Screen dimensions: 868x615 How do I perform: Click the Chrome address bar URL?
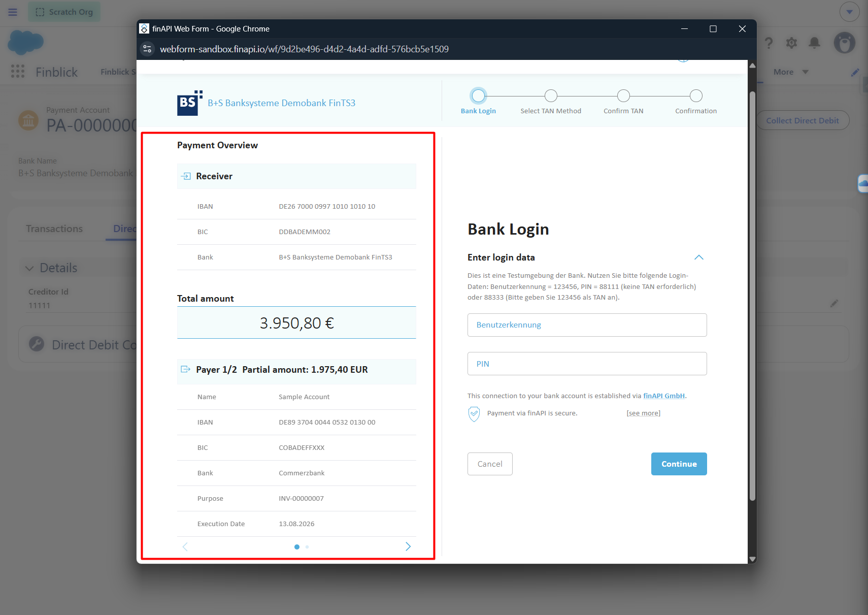tap(305, 49)
